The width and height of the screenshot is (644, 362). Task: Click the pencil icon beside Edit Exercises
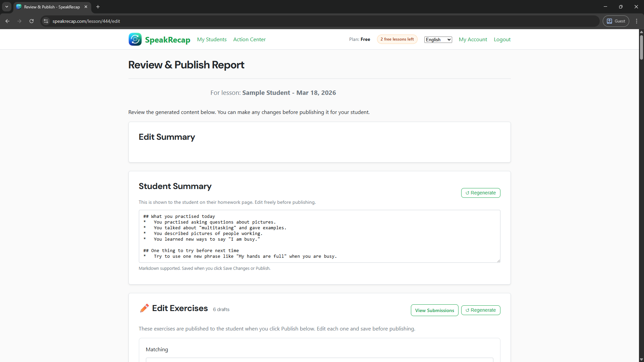[x=144, y=308]
